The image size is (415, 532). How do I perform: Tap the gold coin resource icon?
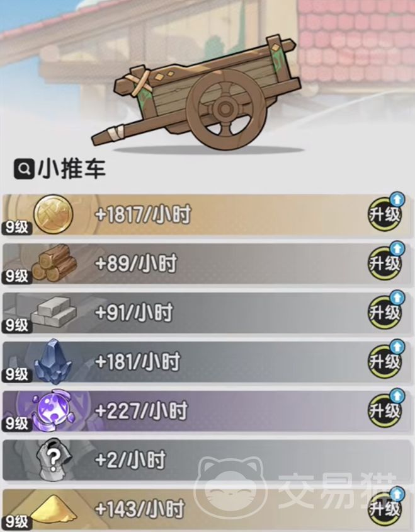[54, 214]
